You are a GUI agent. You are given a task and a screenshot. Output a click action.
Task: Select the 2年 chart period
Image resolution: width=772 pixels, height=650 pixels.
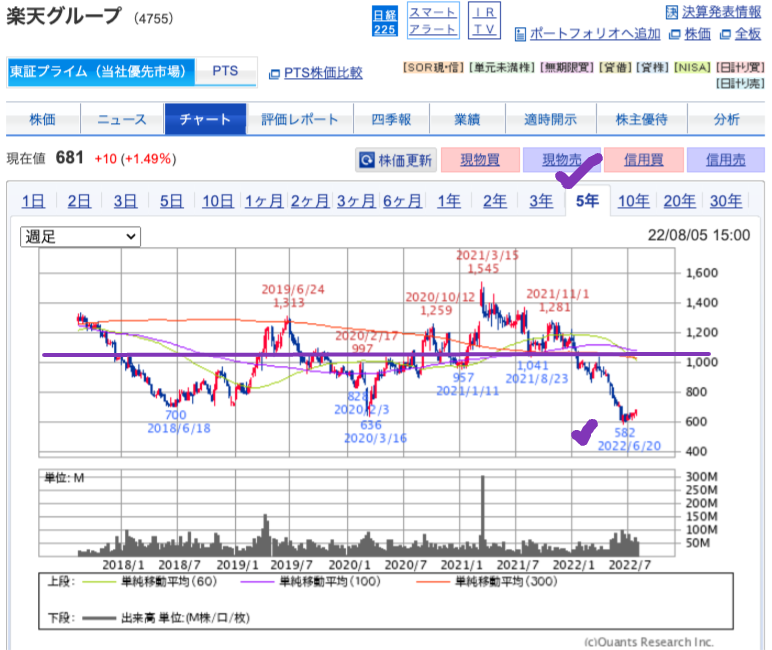(495, 201)
